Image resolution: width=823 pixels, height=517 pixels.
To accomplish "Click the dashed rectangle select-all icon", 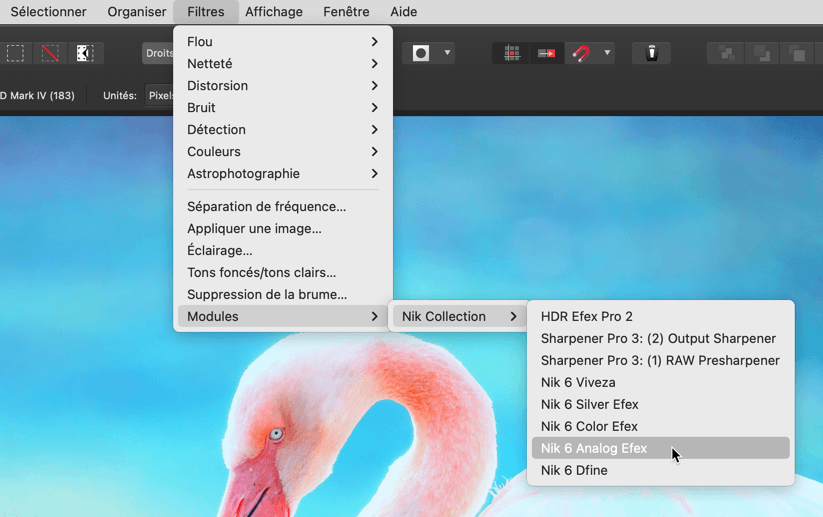I will [x=15, y=53].
